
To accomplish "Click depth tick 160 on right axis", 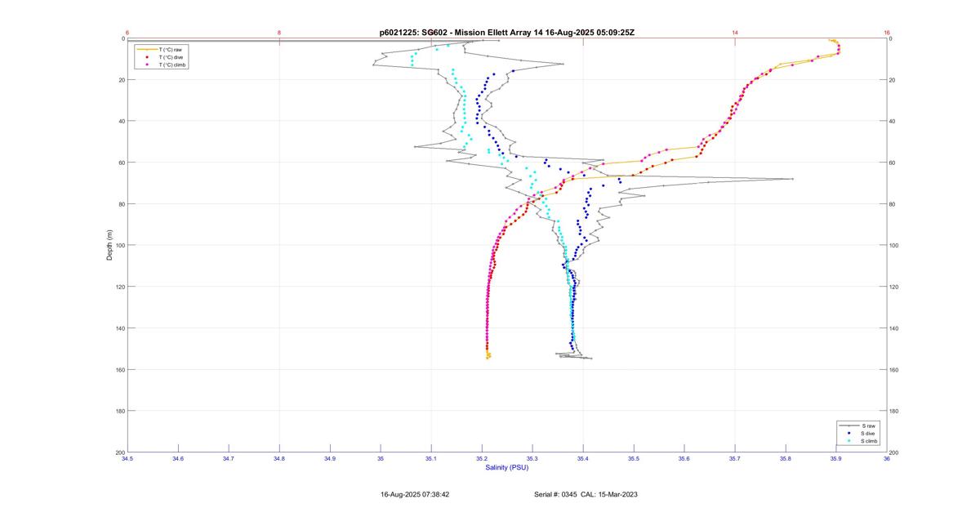I will point(895,370).
